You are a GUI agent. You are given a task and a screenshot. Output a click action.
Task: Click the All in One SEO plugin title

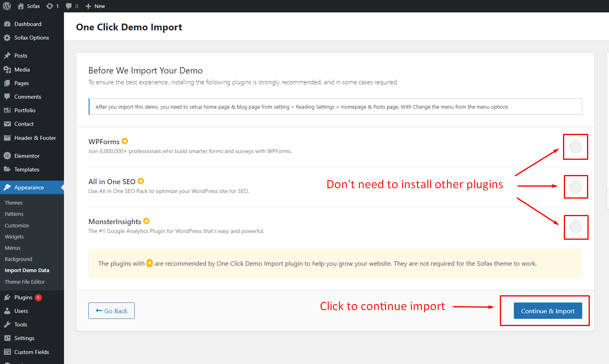point(112,182)
